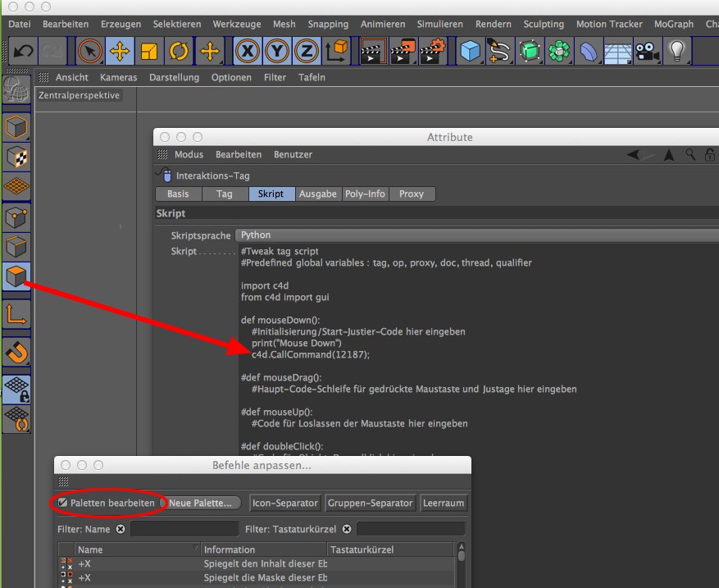Click the Icon-Separator button
The height and width of the screenshot is (588, 719).
(284, 503)
